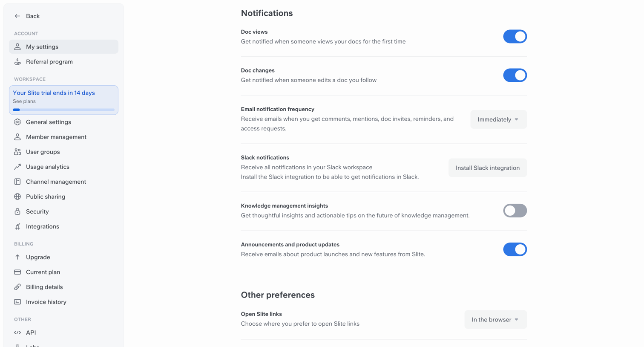Turn off Doc changes notifications

coord(515,75)
